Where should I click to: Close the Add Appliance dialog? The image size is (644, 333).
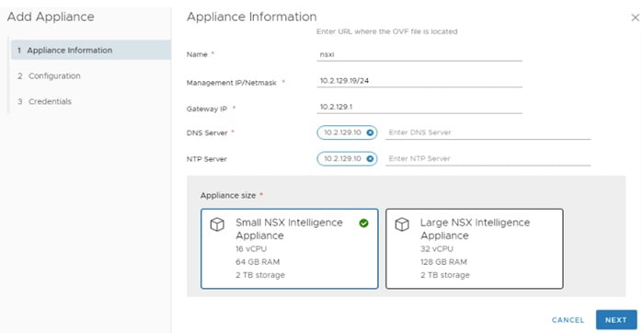coord(635,17)
